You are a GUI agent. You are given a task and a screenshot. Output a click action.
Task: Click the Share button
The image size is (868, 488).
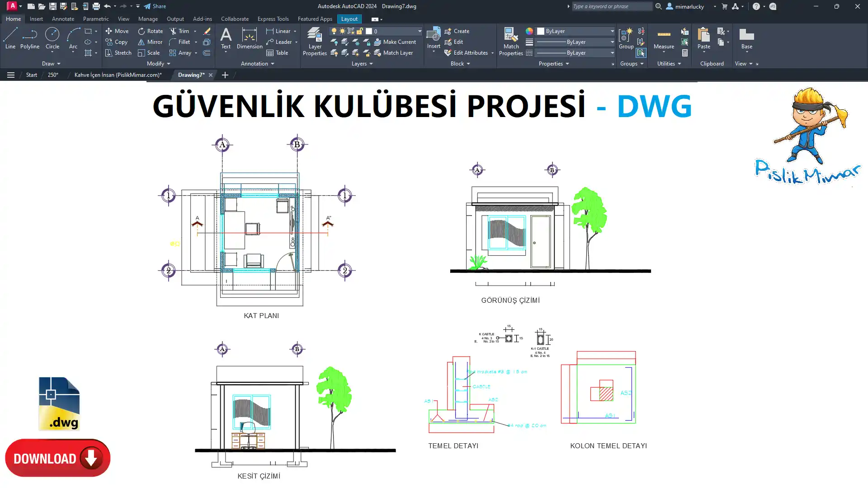coord(155,6)
